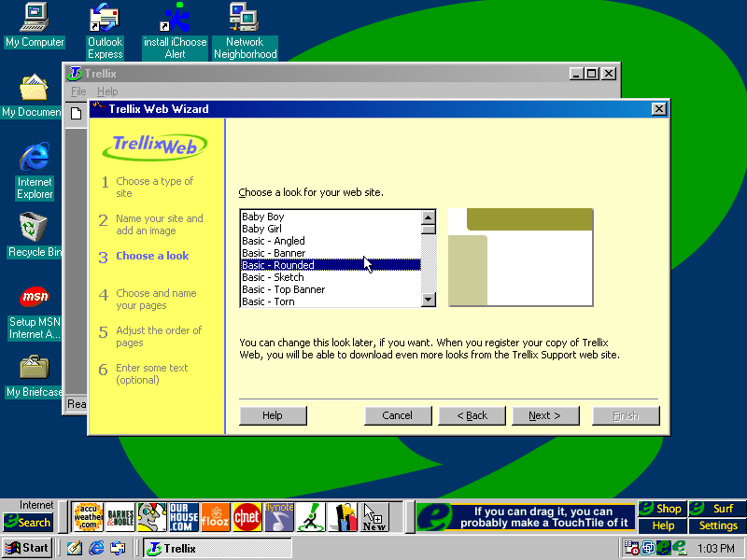The height and width of the screenshot is (560, 747).
Task: Open the Barnes & Noble tile
Action: tap(120, 516)
